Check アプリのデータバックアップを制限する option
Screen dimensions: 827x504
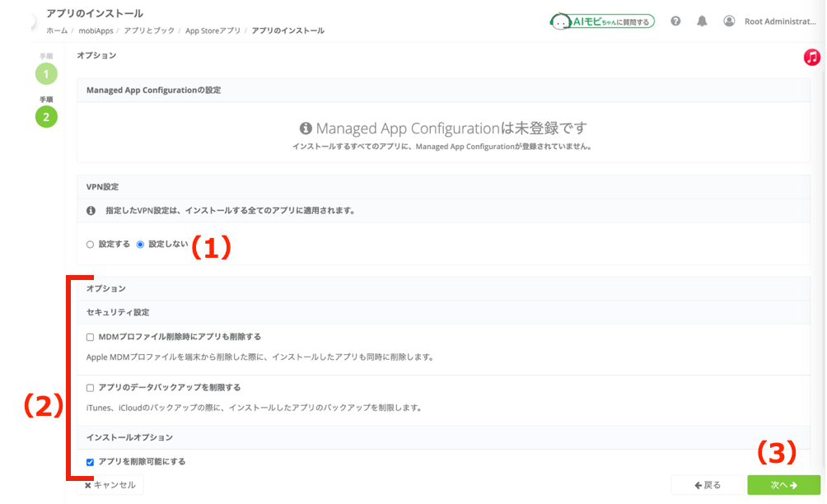pos(90,388)
